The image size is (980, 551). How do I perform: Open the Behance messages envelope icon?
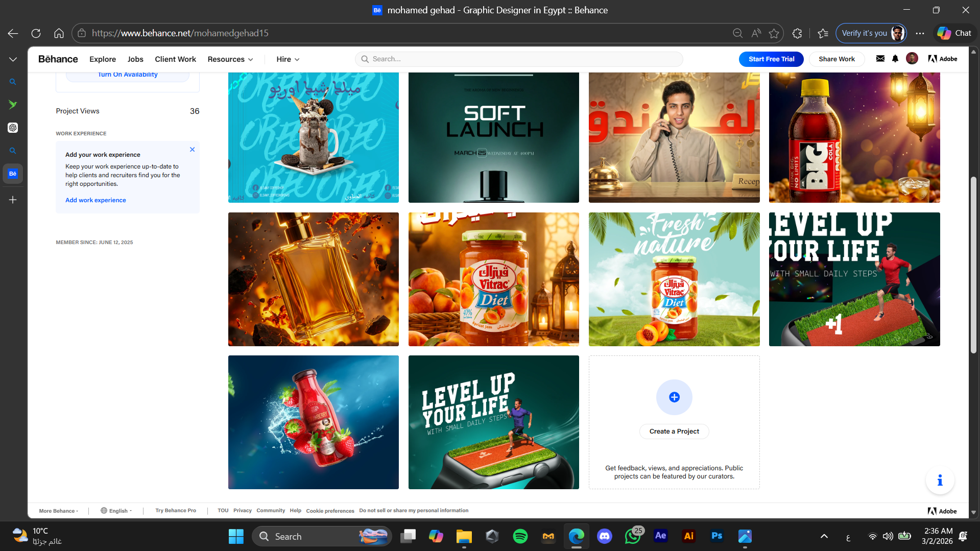(x=880, y=59)
